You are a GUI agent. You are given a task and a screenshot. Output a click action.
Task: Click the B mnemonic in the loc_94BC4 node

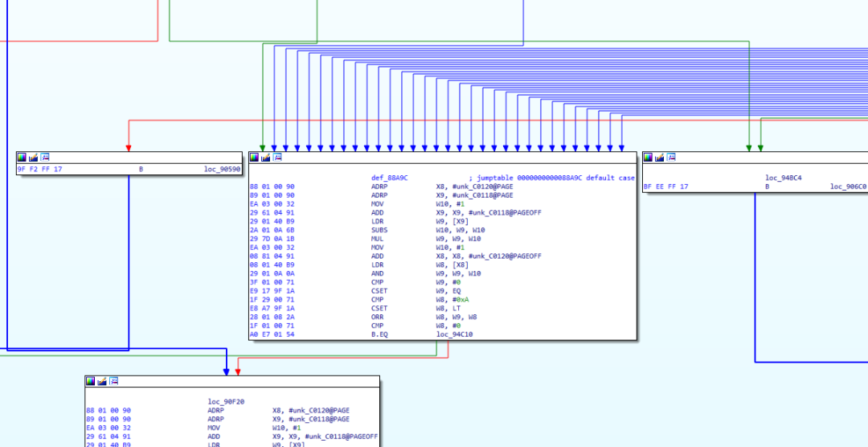768,187
